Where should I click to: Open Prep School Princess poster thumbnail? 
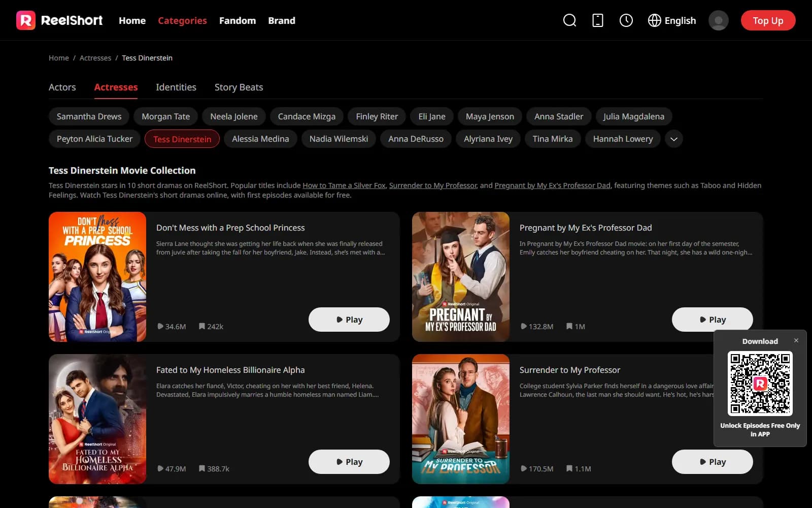[x=97, y=277]
